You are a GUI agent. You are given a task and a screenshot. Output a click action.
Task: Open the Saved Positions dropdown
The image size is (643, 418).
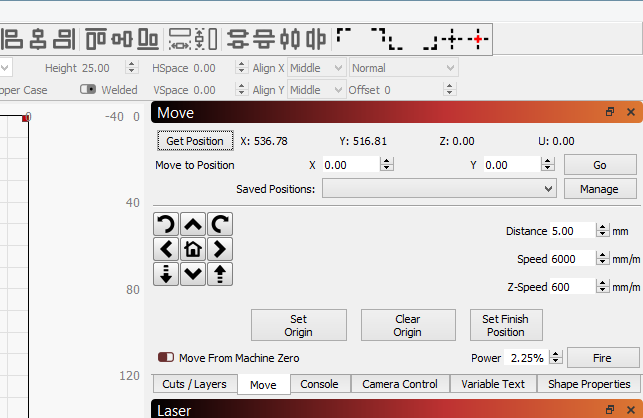(439, 188)
